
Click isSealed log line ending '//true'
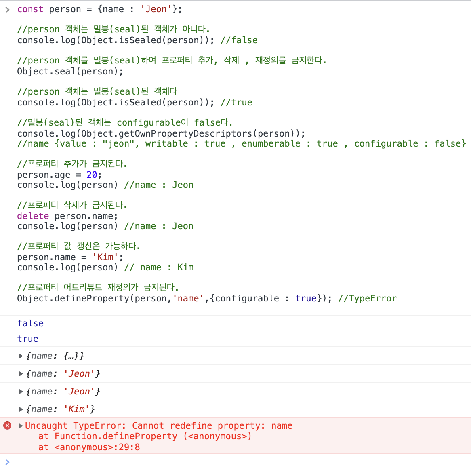tap(135, 102)
